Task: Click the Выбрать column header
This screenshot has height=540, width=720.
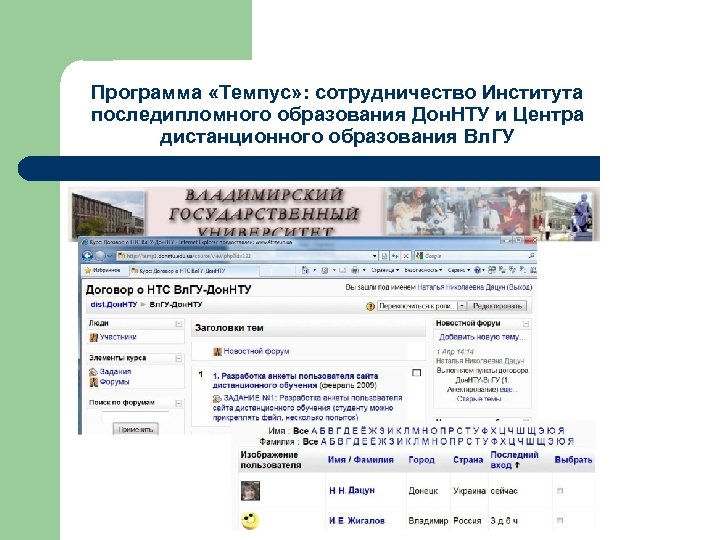Action: pos(573,460)
